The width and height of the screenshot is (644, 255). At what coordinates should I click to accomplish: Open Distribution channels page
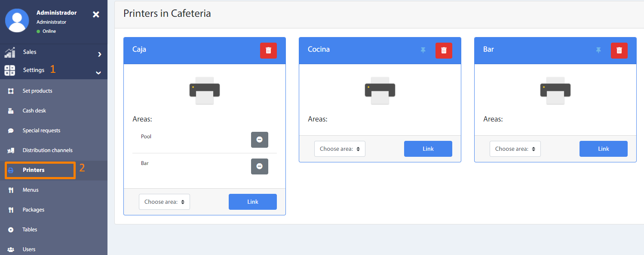(x=47, y=150)
